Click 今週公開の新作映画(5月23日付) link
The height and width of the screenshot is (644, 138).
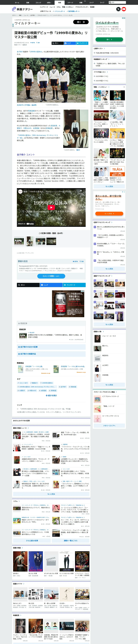(107, 53)
